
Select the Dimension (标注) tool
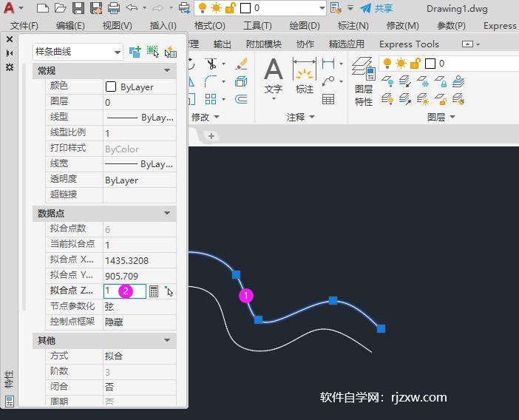point(304,76)
